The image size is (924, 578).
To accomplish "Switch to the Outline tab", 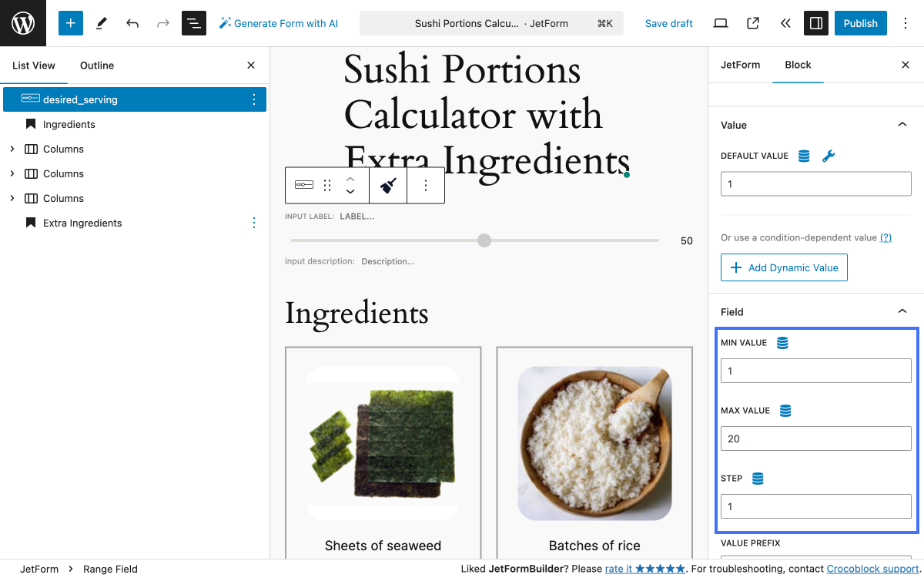I will (x=96, y=66).
